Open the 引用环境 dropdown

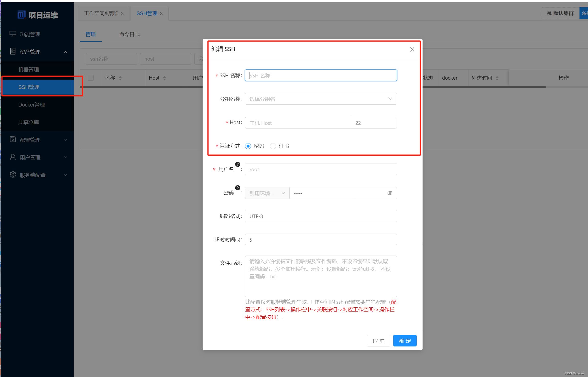[267, 193]
